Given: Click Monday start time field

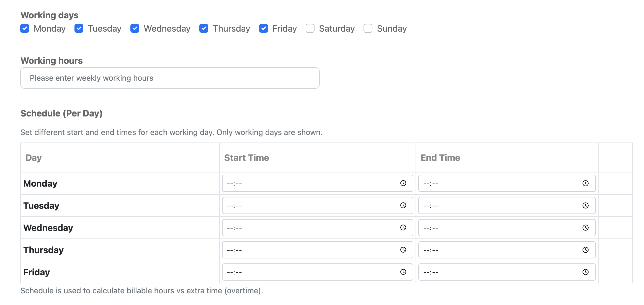Looking at the screenshot, I should pyautogui.click(x=318, y=183).
